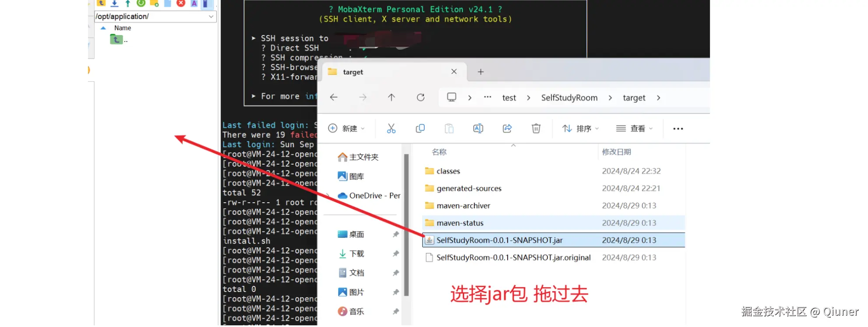868x327 pixels.
Task: Select SelfStudyRoom-0.0.1-SNAPSHOT.jar.original file
Action: 554,257
